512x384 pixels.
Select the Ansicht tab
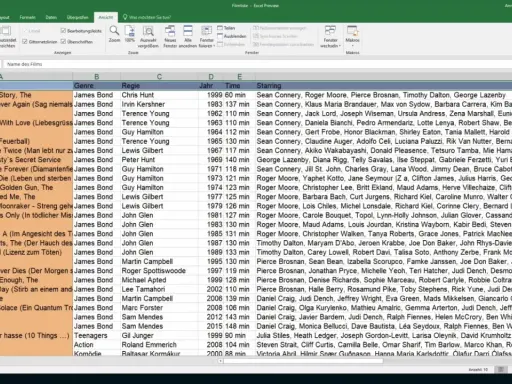tap(105, 17)
